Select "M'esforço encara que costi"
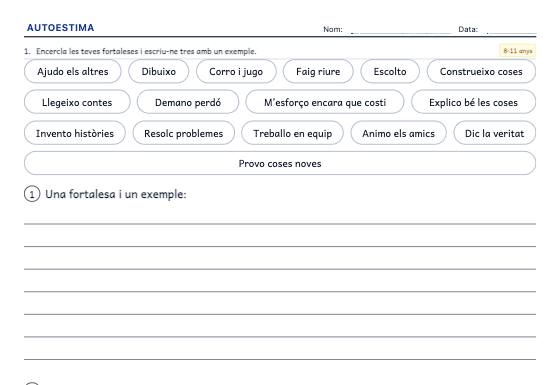The image size is (560, 385). point(325,102)
